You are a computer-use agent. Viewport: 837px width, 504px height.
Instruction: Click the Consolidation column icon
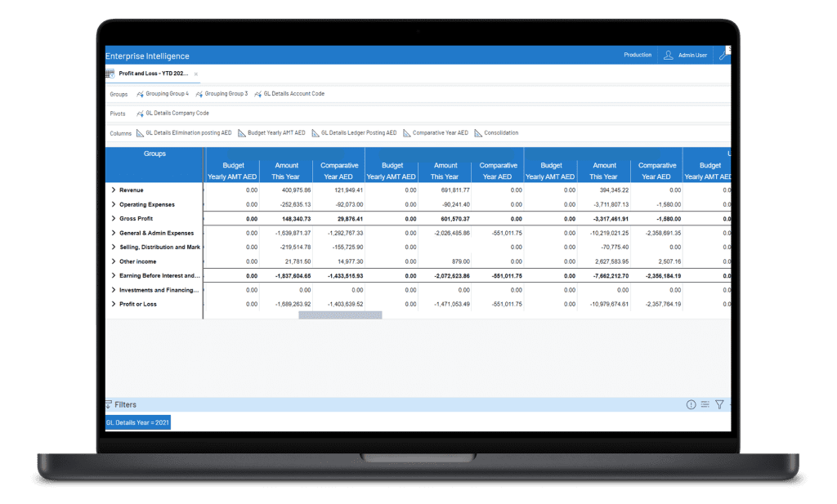pyautogui.click(x=478, y=133)
